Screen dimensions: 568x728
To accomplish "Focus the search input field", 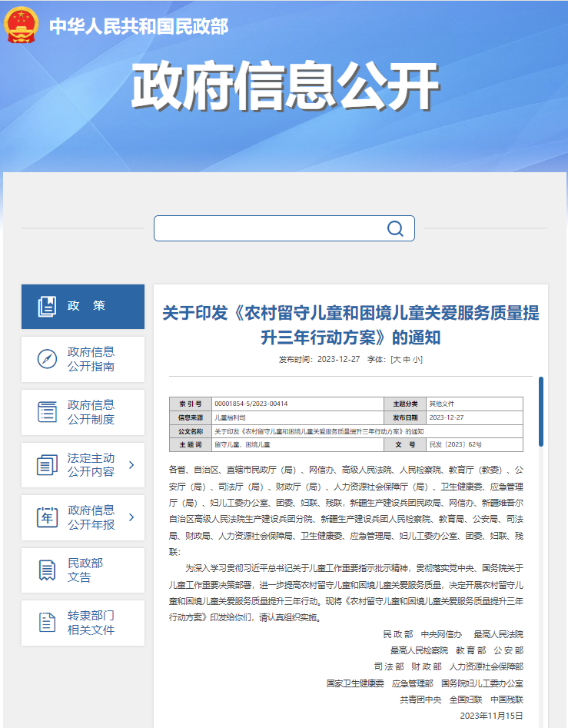I will pos(284,228).
